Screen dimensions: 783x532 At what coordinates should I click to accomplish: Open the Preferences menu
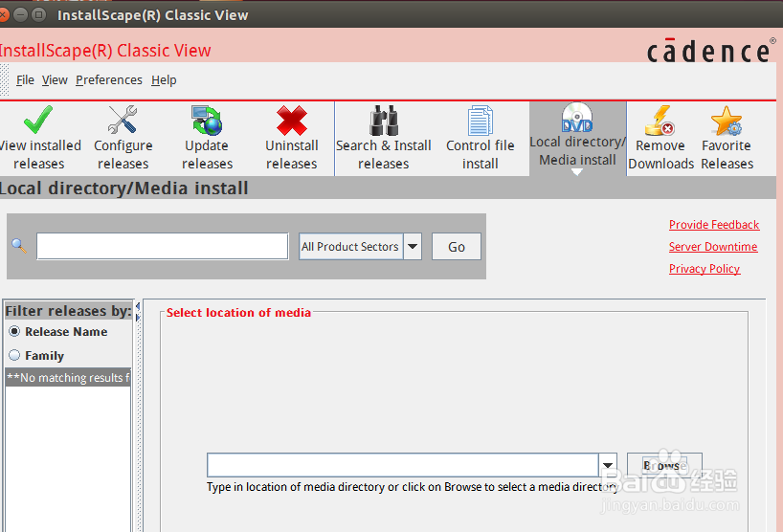tap(109, 79)
